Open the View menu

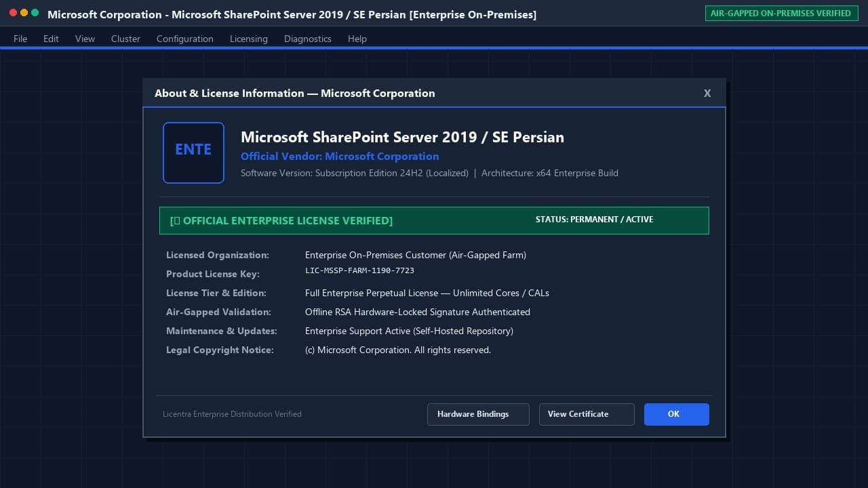click(x=85, y=39)
